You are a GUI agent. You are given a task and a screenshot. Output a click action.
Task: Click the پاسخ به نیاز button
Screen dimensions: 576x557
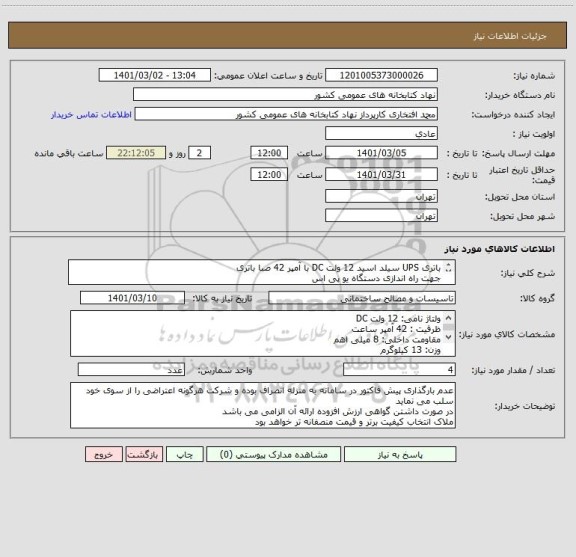(x=400, y=454)
